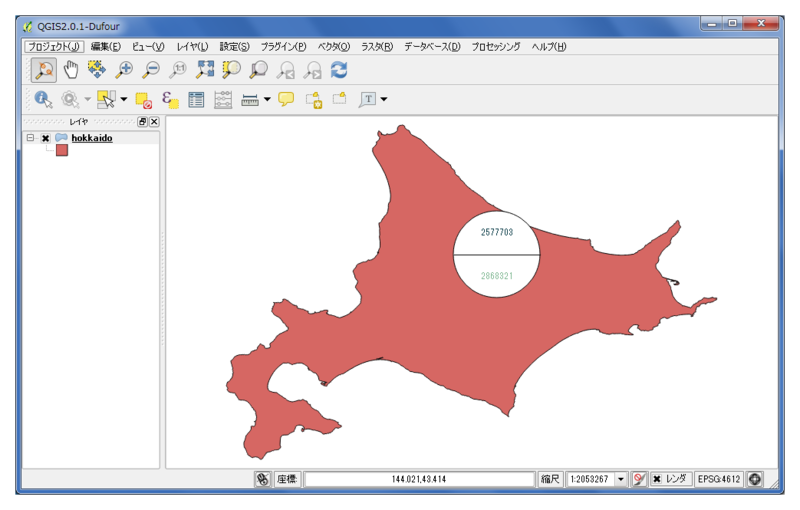Click the scale field 1:2053267
The image size is (800, 510).
(590, 479)
